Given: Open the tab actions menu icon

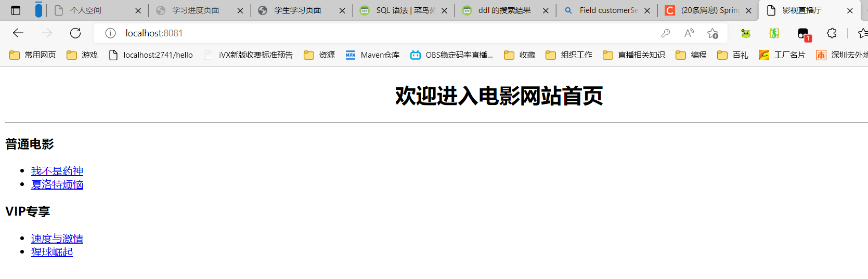Looking at the screenshot, I should pyautogui.click(x=16, y=10).
